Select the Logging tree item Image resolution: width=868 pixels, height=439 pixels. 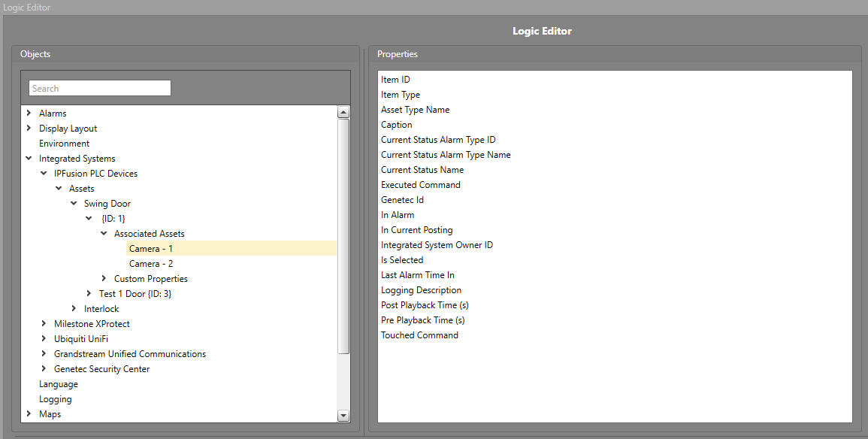click(x=56, y=399)
